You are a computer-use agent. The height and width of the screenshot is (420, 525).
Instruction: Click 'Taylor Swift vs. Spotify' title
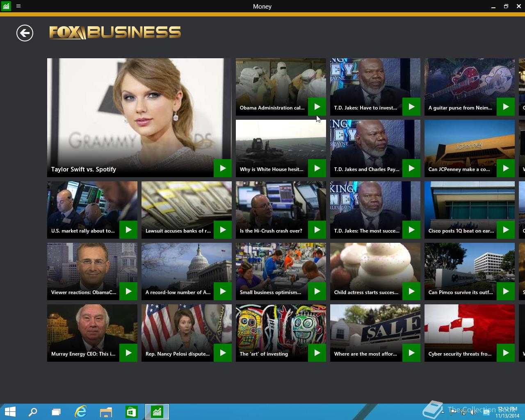point(84,169)
